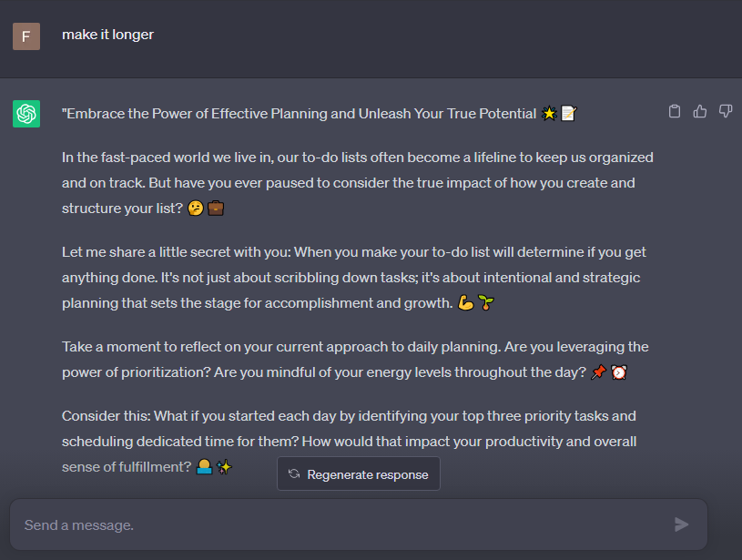Toggle thumbs down feedback on the response

pos(726,110)
